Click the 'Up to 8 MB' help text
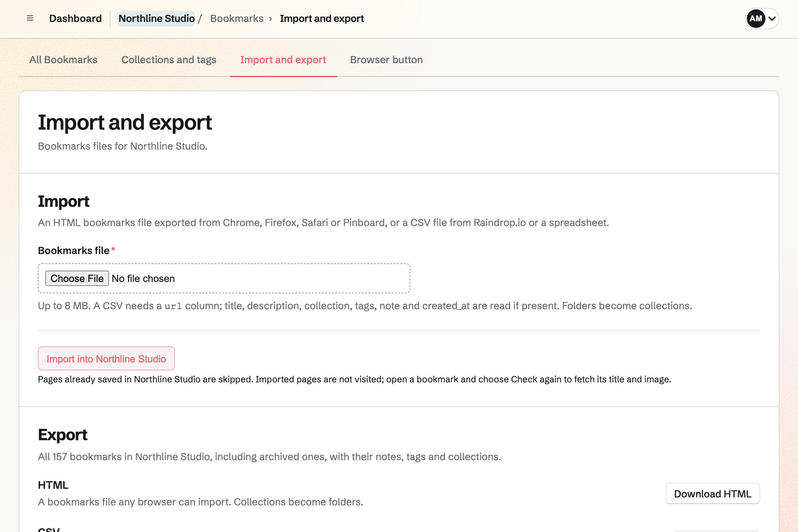798x532 pixels. coord(365,306)
